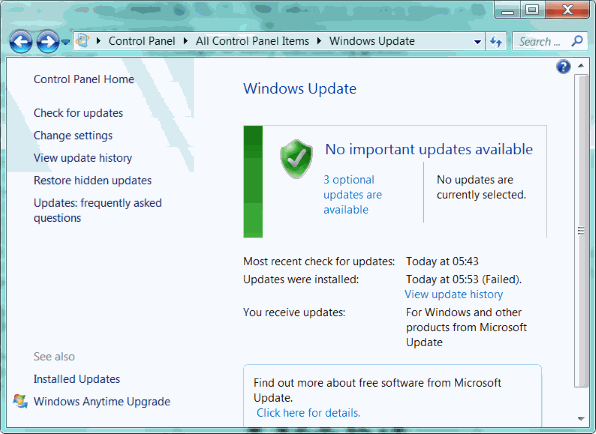Expand the root breadcrumb arrow before Control Panel

(98, 41)
